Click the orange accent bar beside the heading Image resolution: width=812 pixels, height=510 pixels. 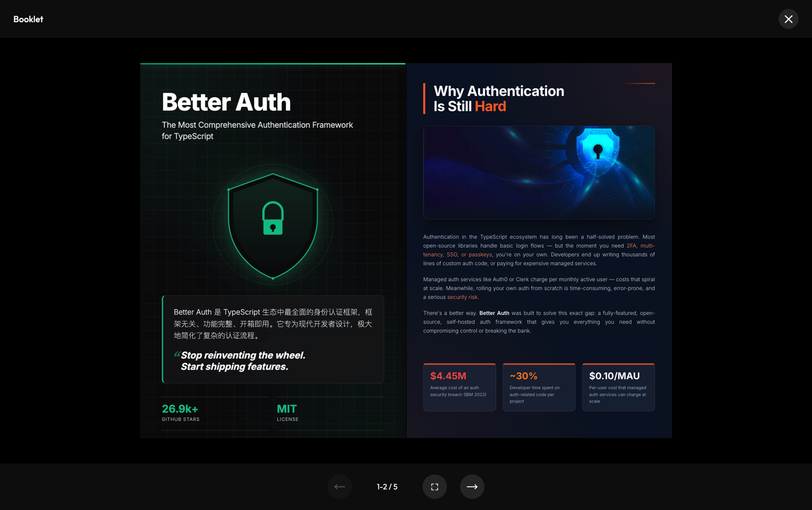point(424,98)
